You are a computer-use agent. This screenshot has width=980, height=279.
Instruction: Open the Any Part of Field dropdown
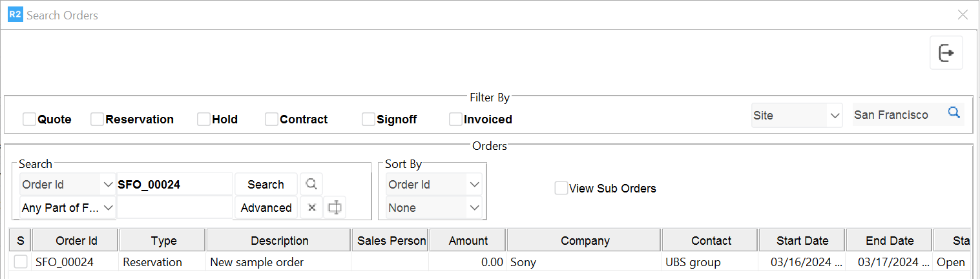pyautogui.click(x=67, y=208)
